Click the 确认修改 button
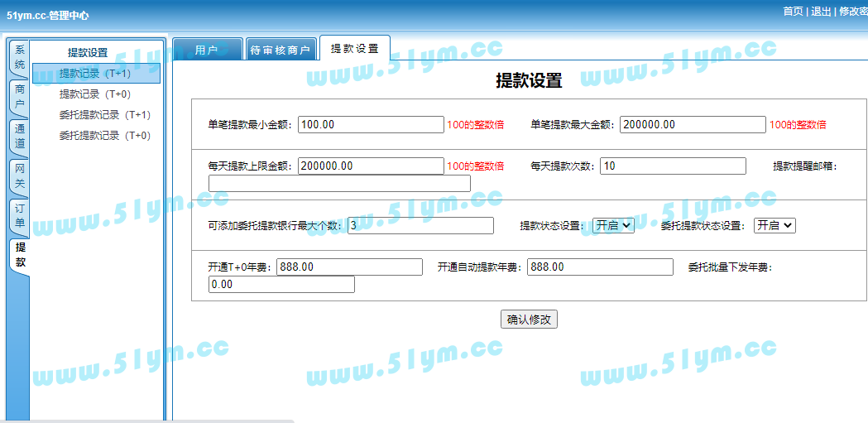The image size is (868, 423). (x=529, y=320)
